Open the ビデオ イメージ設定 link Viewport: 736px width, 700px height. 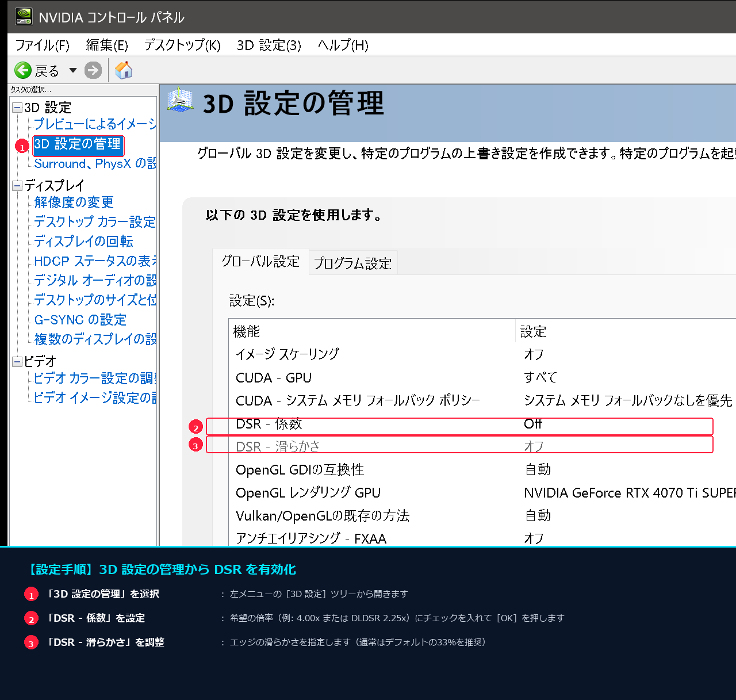(95, 398)
